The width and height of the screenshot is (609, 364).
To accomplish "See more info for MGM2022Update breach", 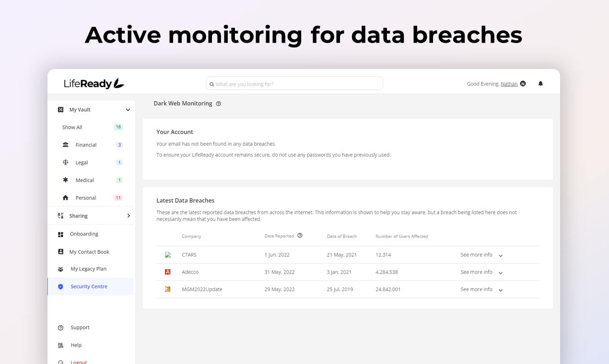I will 476,289.
